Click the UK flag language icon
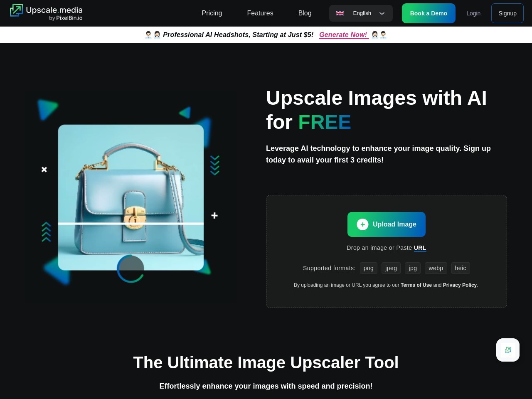 tap(340, 13)
